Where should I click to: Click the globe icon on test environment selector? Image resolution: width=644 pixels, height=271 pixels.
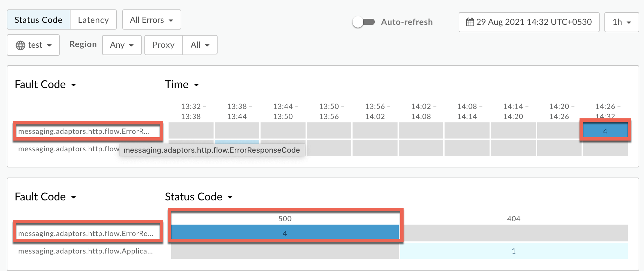20,45
